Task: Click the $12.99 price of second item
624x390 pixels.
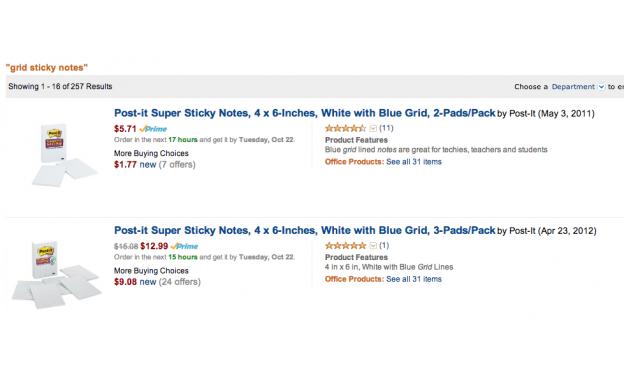Action: [154, 246]
